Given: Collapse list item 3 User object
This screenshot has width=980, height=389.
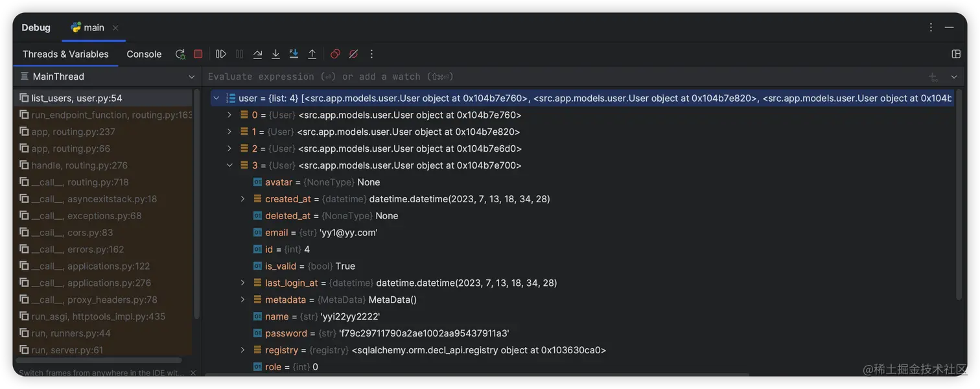Looking at the screenshot, I should coord(229,166).
